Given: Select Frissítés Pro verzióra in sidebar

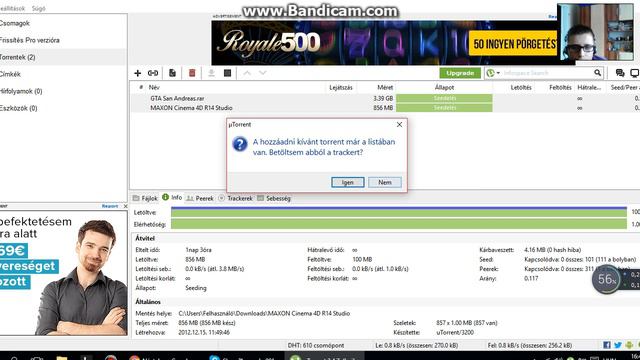Looking at the screenshot, I should pyautogui.click(x=63, y=40).
